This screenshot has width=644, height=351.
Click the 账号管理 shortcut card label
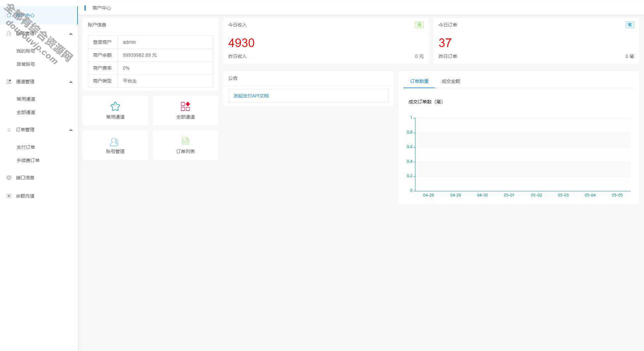coord(115,151)
